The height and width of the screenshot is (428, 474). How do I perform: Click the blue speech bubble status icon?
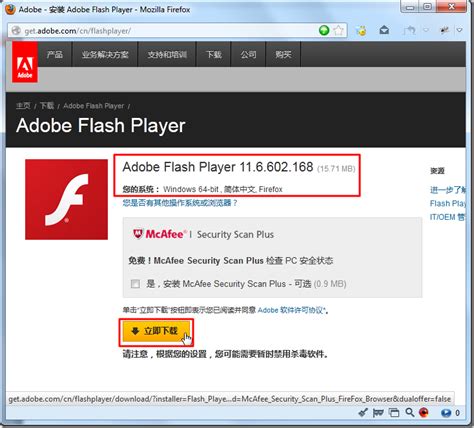[x=446, y=413]
